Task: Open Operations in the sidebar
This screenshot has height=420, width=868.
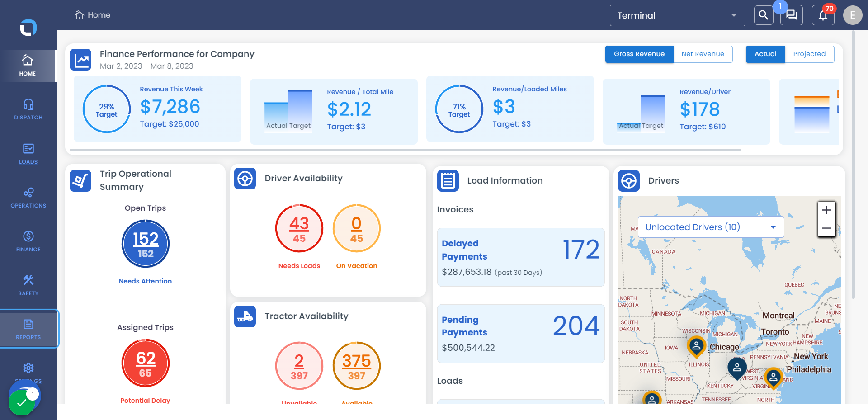Action: [28, 198]
